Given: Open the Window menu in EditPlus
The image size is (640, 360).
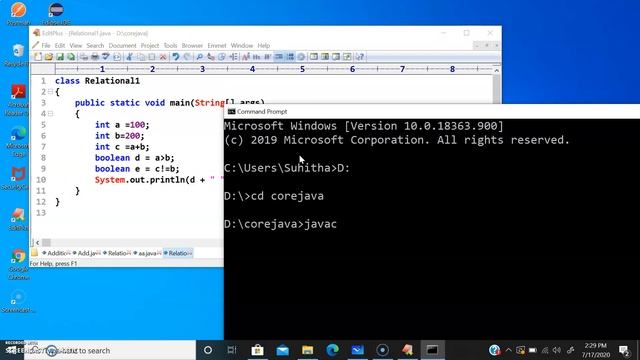Looking at the screenshot, I should (x=242, y=45).
